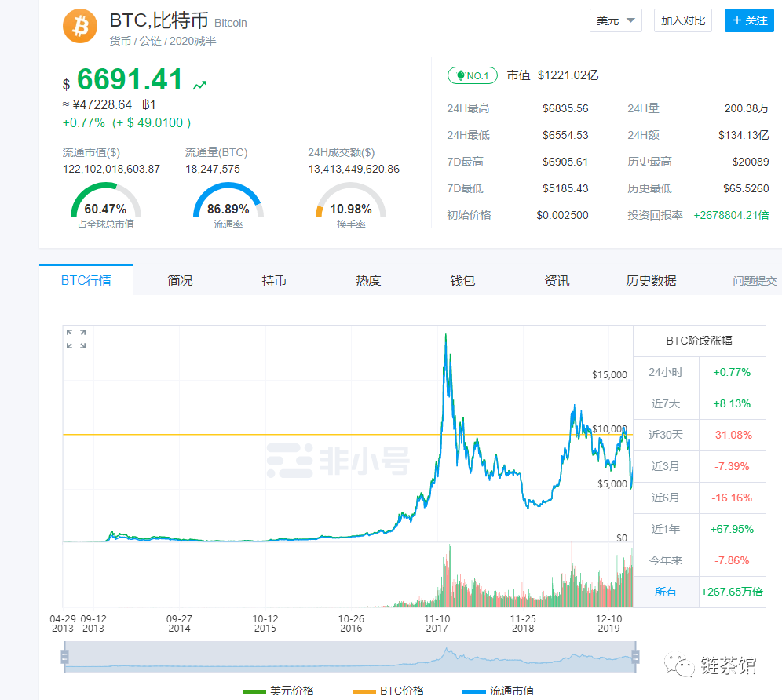The width and height of the screenshot is (782, 700).
Task: Click the 市值 $1221.02亿 value
Action: (x=568, y=75)
